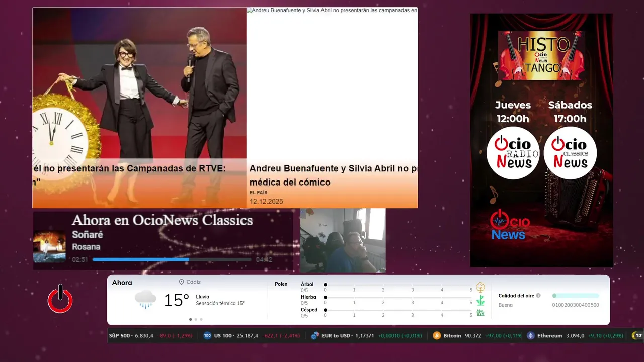Click the Bitcoin ticker name
The image size is (644, 362).
(x=452, y=335)
